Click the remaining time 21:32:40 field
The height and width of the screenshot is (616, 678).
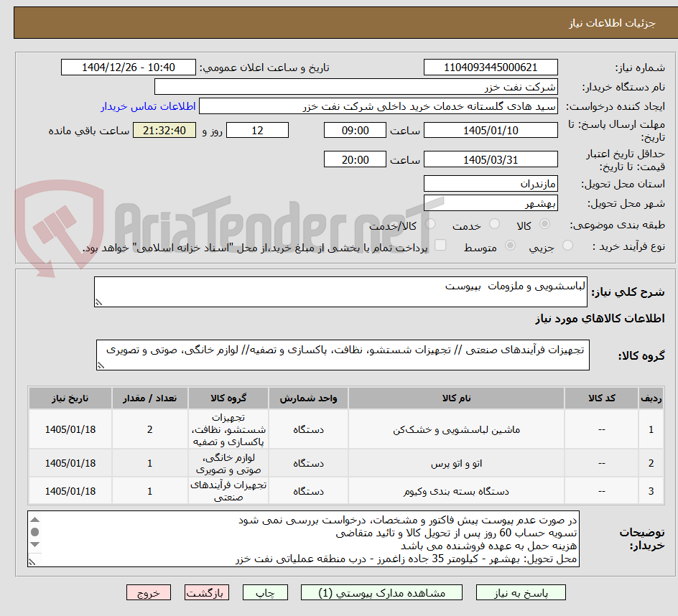pyautogui.click(x=164, y=130)
